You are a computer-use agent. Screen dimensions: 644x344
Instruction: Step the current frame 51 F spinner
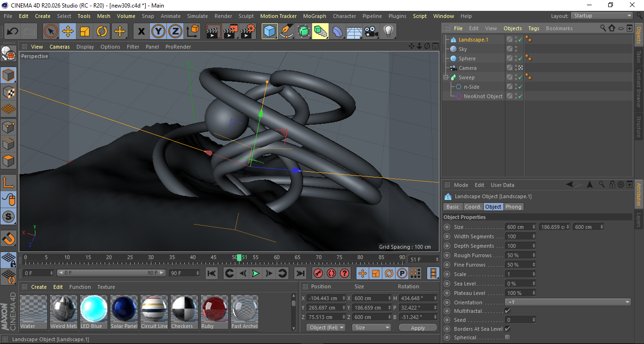438,260
